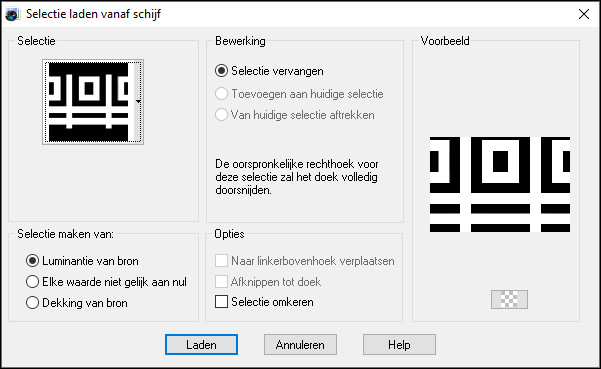Close the Selectie laden vanaf schijf dialog
The image size is (601, 369).
click(584, 14)
